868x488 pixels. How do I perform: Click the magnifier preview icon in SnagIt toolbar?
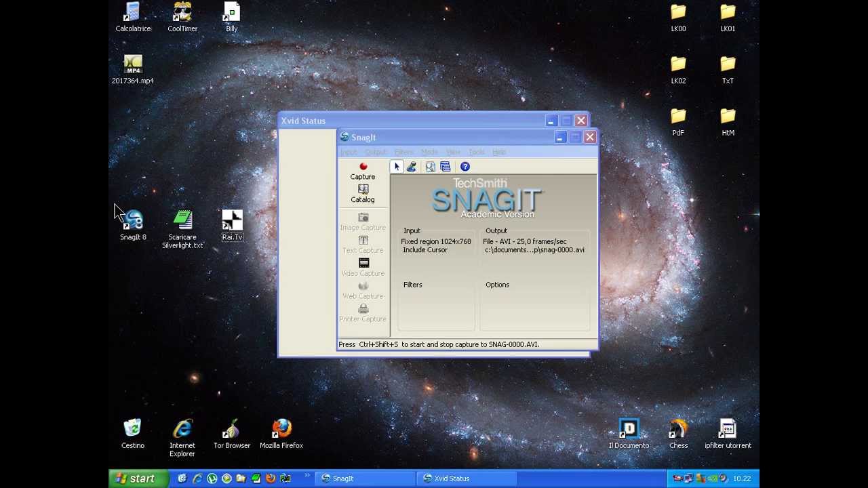[431, 167]
